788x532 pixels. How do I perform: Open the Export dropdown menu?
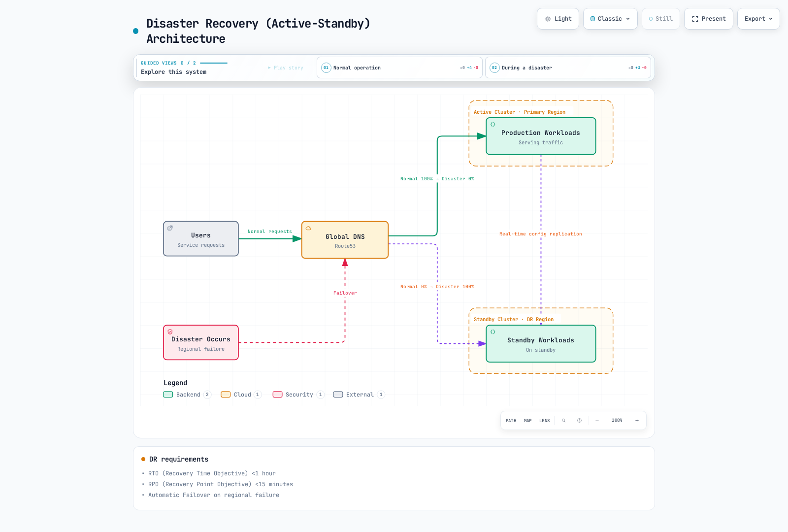point(758,19)
